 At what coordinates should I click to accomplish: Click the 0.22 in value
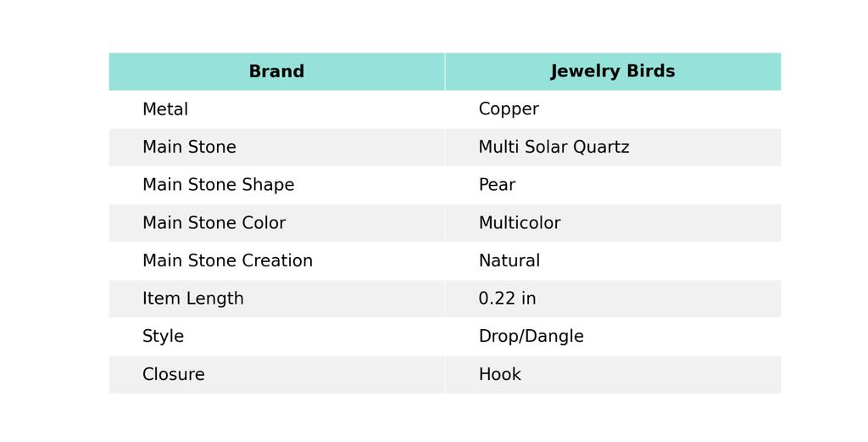(507, 299)
